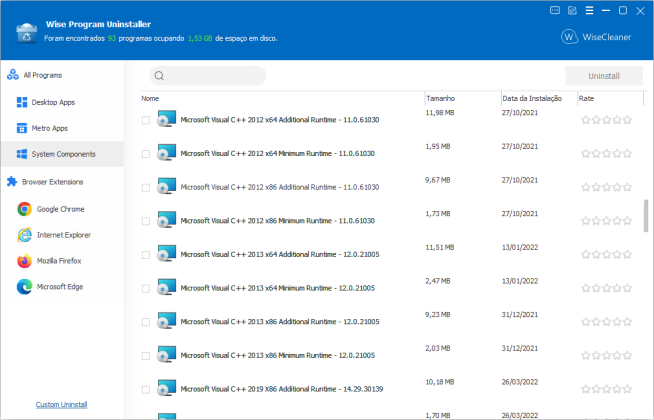The height and width of the screenshot is (420, 654).
Task: Sort list by Tamanho column header
Action: point(440,99)
